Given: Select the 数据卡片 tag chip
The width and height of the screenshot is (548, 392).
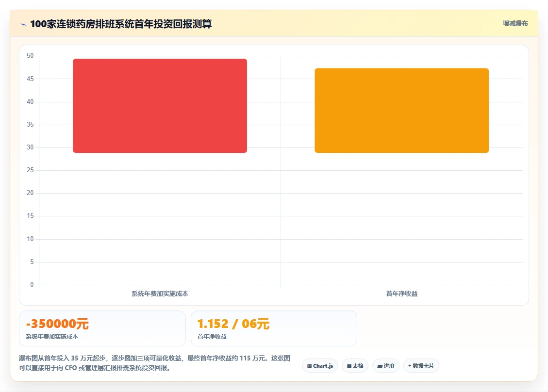Looking at the screenshot, I should (421, 366).
